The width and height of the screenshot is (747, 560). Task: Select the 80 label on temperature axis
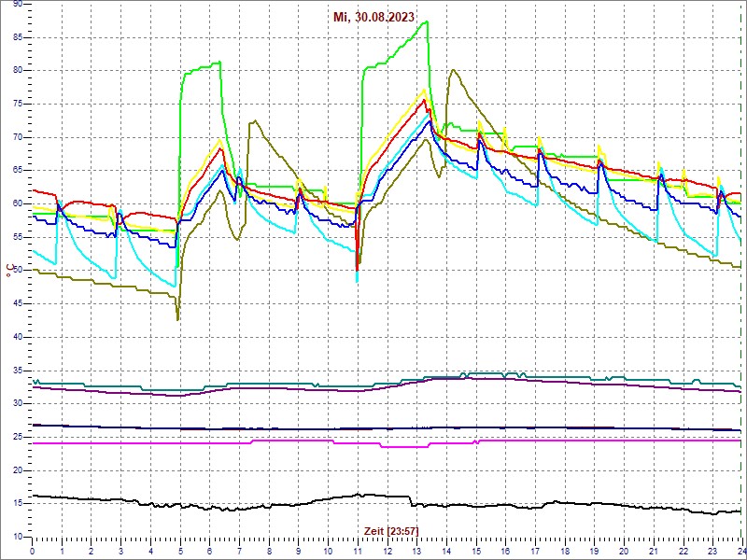(17, 71)
